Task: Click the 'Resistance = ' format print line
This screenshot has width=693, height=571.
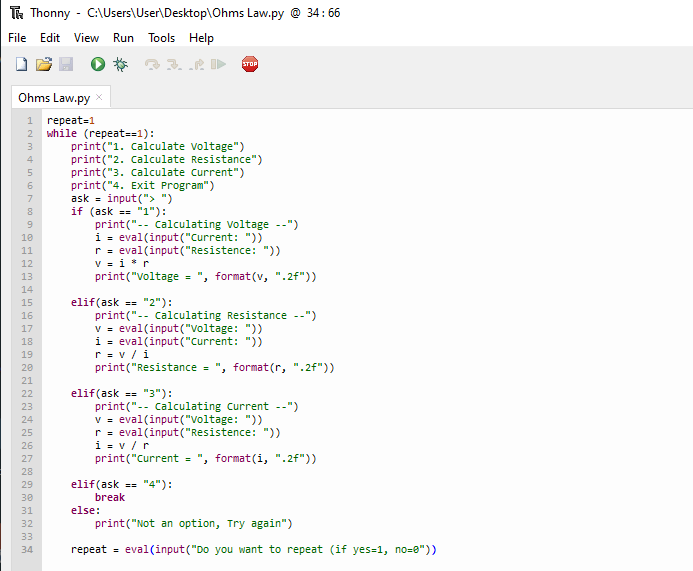Action: pos(215,367)
